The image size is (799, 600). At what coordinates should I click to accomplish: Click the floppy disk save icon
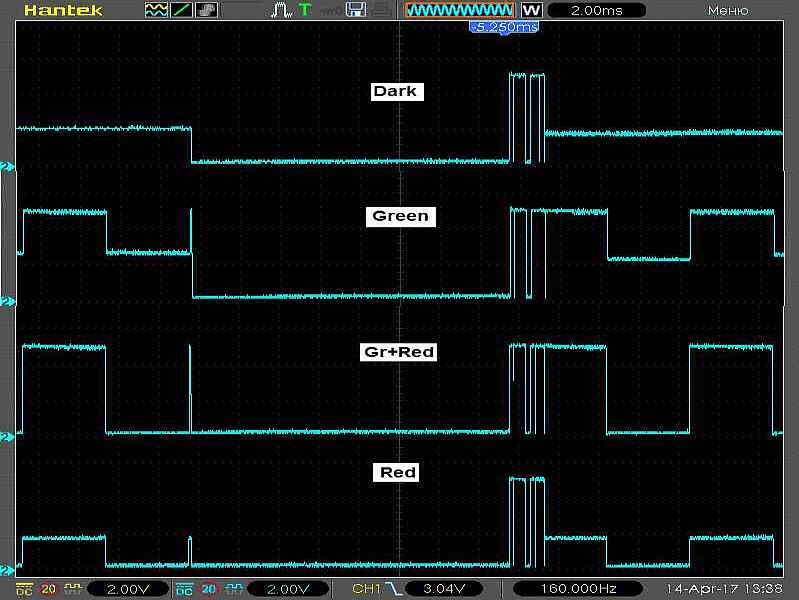[356, 10]
